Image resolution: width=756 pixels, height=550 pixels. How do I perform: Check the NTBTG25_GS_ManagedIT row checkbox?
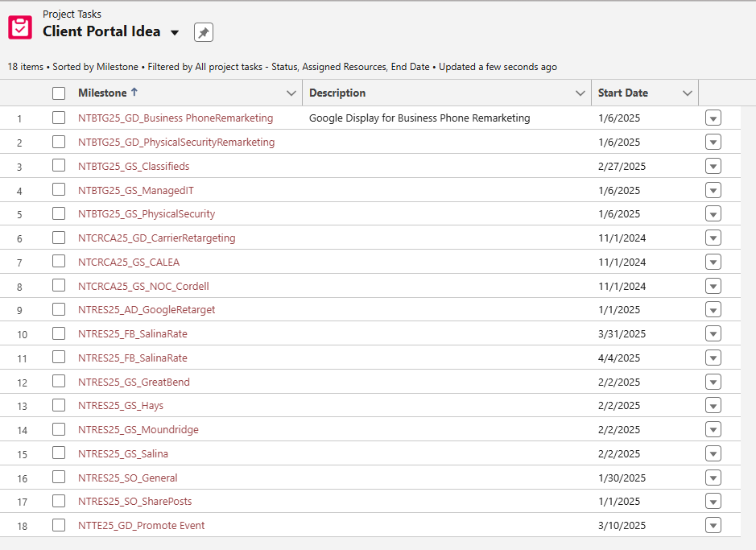(59, 190)
